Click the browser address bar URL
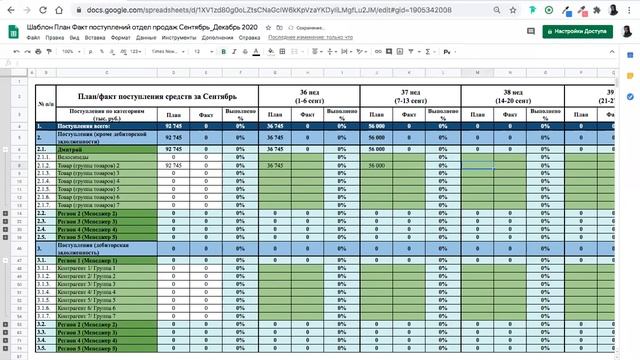Image resolution: width=640 pixels, height=360 pixels. click(269, 10)
